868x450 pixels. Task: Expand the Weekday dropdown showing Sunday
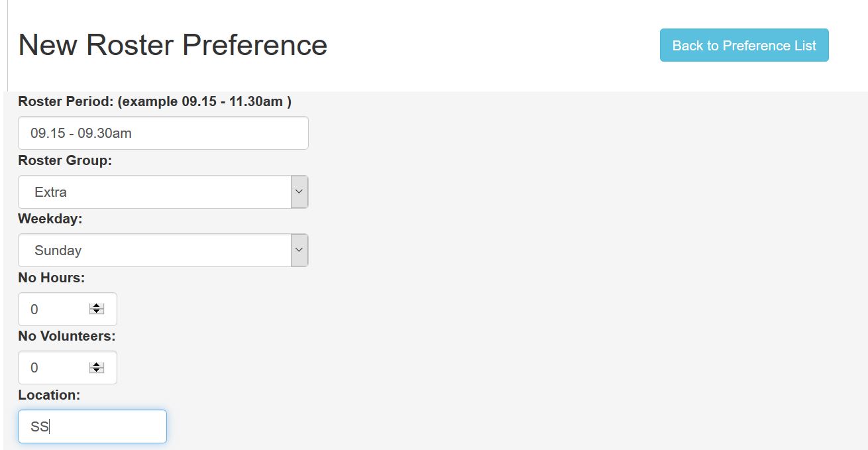coord(154,251)
